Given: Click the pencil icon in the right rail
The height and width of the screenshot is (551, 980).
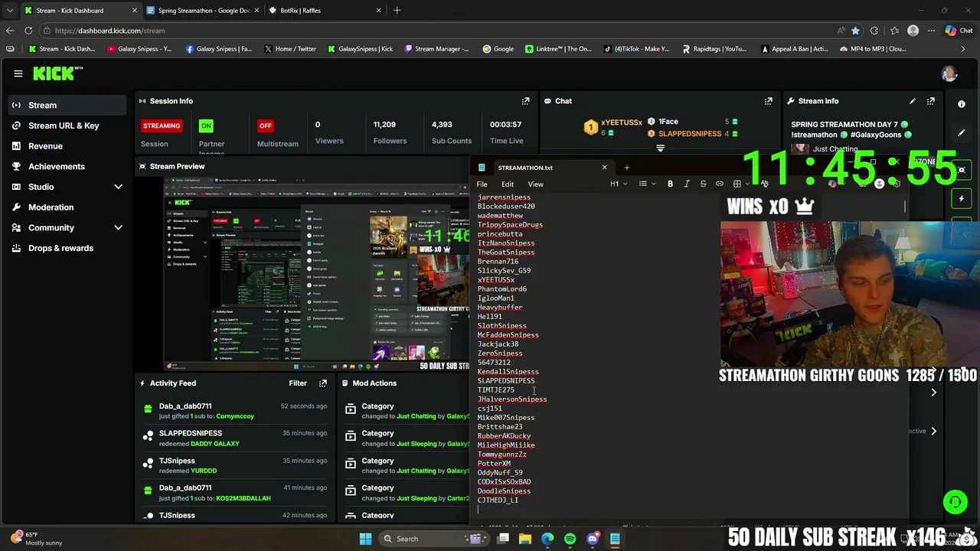Looking at the screenshot, I should [x=962, y=133].
